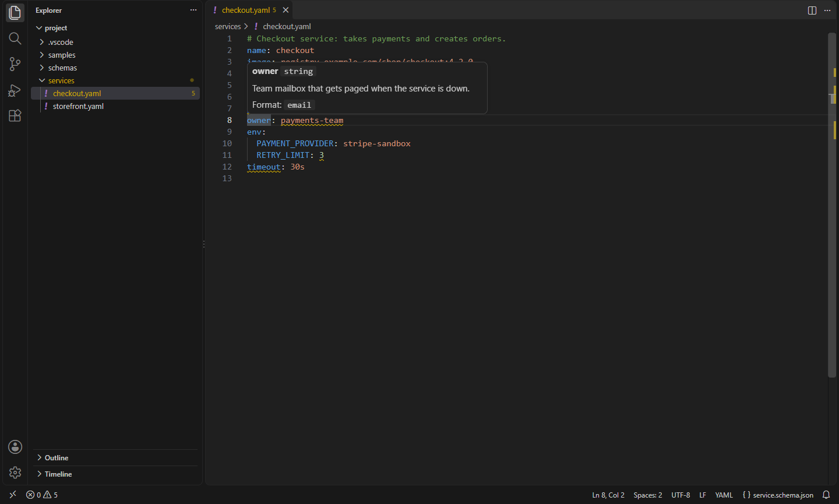Open the editor's more actions menu
Screen dimensions: 839x504
point(827,10)
